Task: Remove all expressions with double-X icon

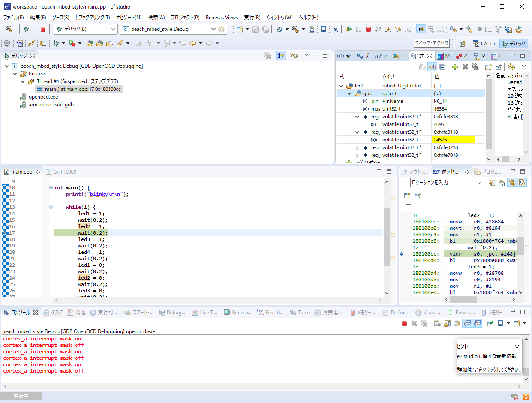Action: (x=475, y=67)
